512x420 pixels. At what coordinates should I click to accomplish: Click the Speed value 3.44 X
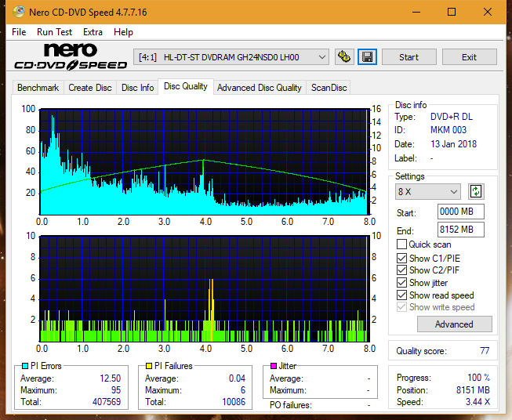point(478,401)
